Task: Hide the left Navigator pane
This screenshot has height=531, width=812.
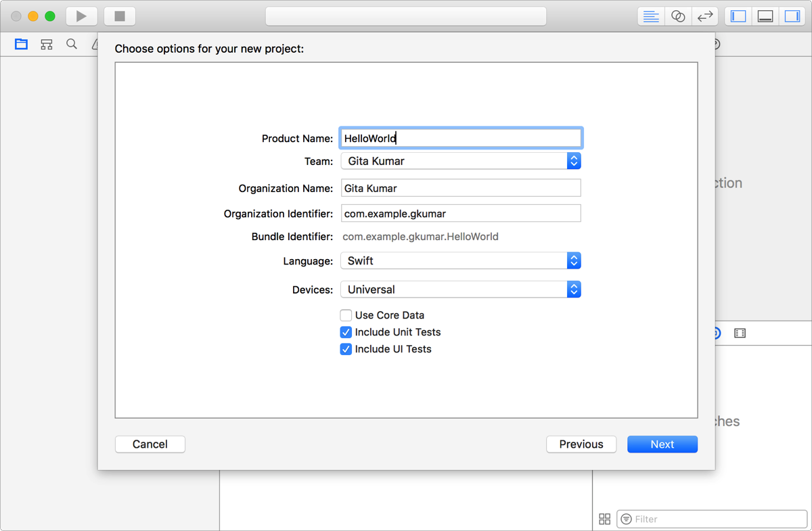Action: click(x=738, y=16)
